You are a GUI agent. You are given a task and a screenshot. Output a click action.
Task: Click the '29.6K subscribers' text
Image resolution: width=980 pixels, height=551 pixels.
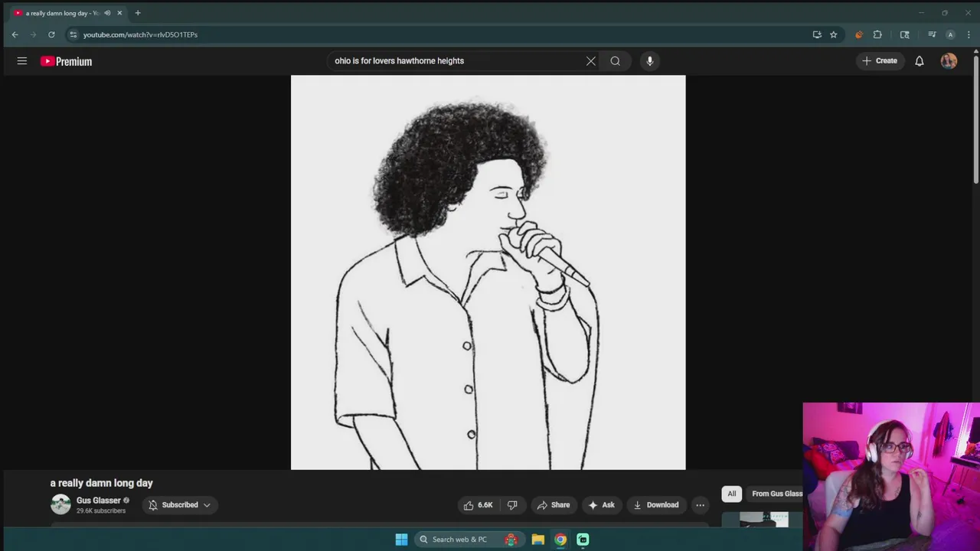101,511
